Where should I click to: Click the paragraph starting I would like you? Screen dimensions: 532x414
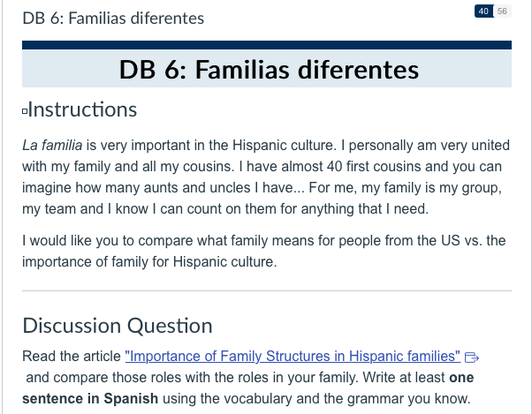(264, 251)
